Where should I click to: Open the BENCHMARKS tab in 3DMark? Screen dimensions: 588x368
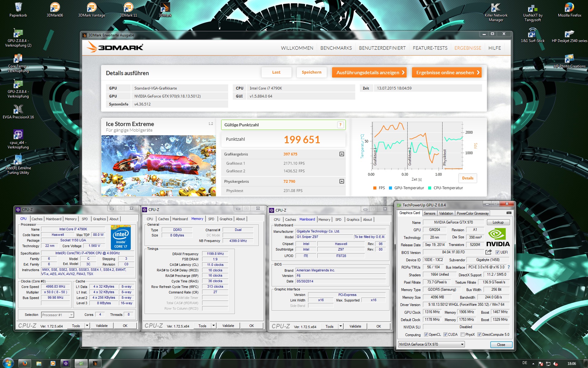coord(336,48)
